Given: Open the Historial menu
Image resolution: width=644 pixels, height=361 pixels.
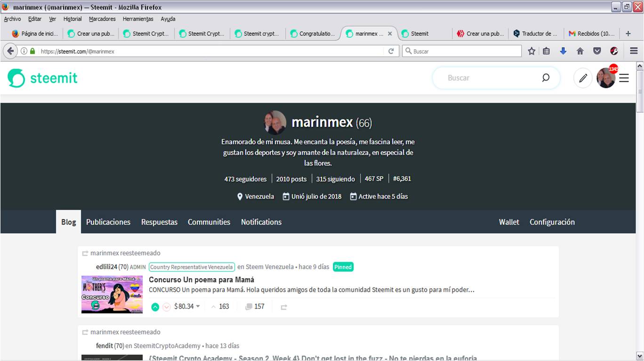Looking at the screenshot, I should pyautogui.click(x=72, y=19).
